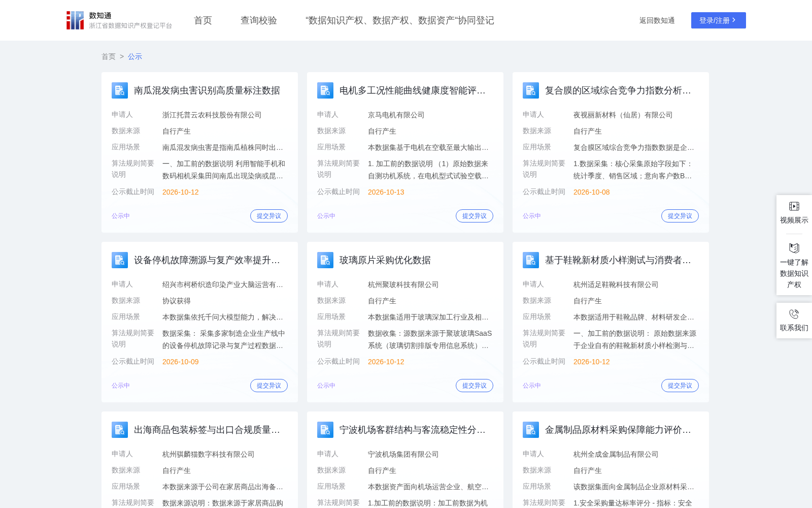The height and width of the screenshot is (508, 812).
Task: Click applicant 浙江托普云农科技股份有限公司
Action: 212,115
